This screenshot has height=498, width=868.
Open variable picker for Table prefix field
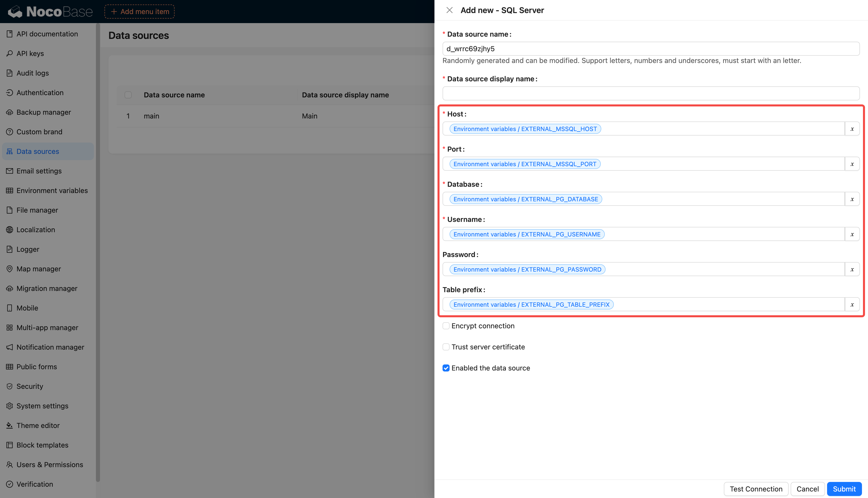click(x=852, y=305)
